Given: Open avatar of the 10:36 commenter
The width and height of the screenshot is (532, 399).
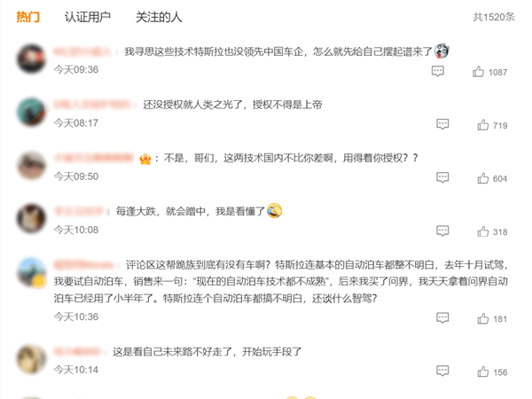Looking at the screenshot, I should (x=32, y=272).
